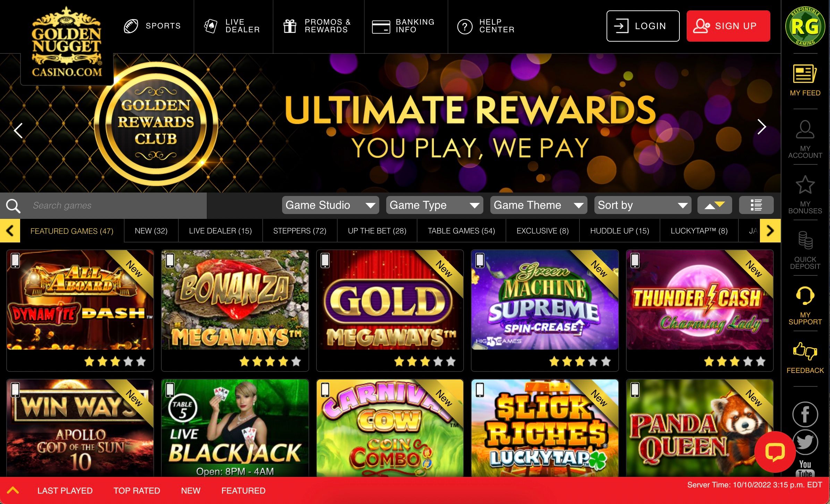The image size is (830, 504).
Task: Click the red Sign Up button
Action: click(728, 26)
